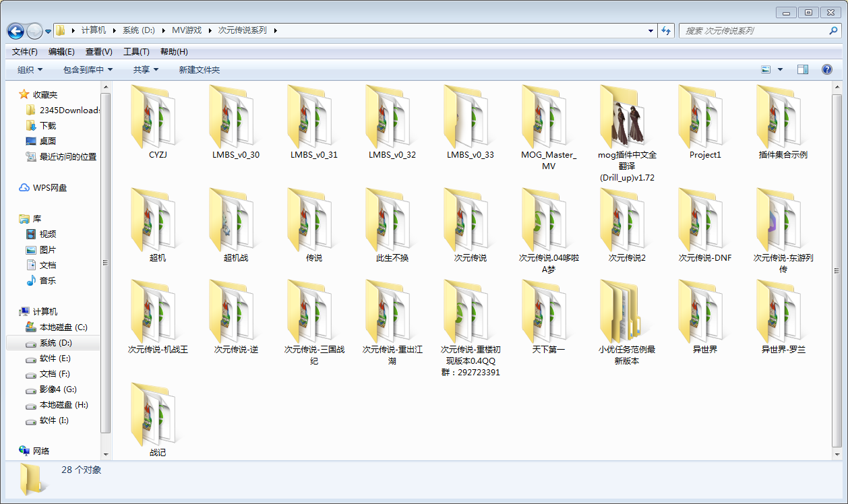Select the MOG_Master_MV folder icon
848x504 pixels.
pos(548,116)
